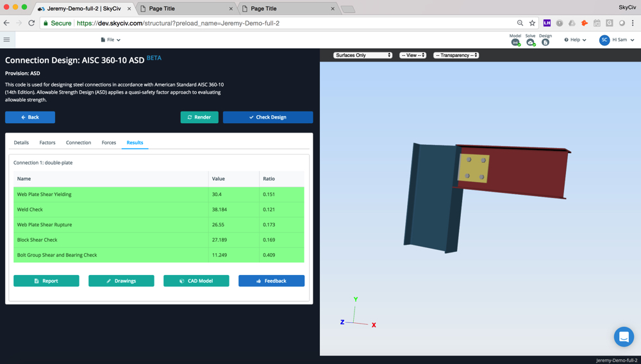
Task: Select the Results tab
Action: [135, 142]
